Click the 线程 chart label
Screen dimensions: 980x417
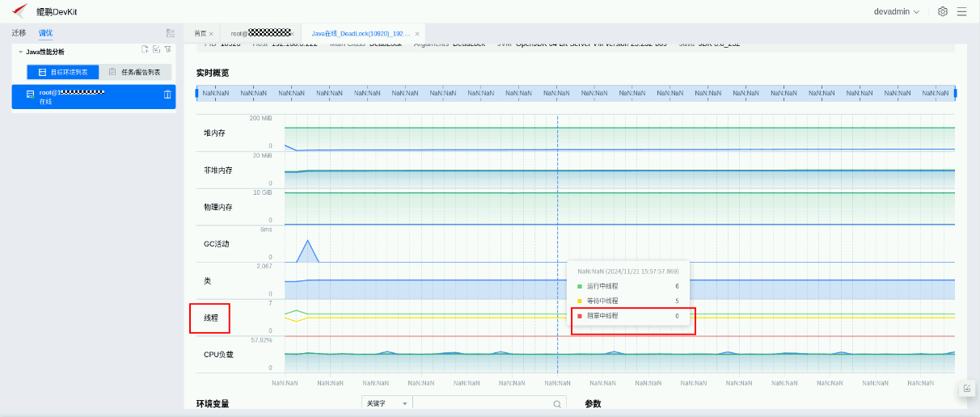coord(211,318)
